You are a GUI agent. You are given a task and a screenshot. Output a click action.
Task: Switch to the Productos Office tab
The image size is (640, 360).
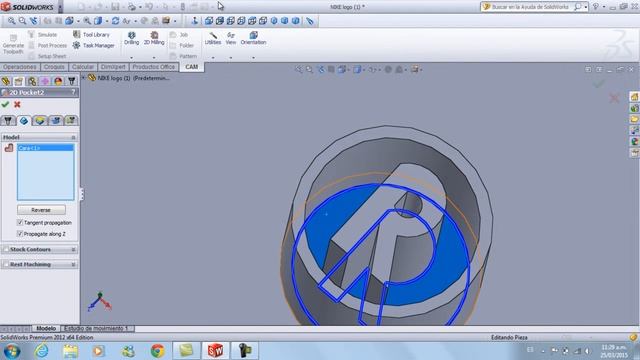[x=153, y=67]
